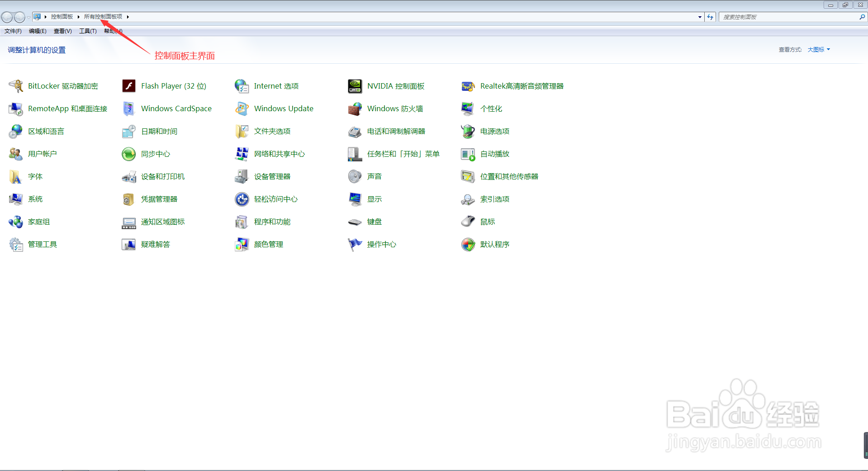This screenshot has width=868, height=471.
Task: Click the restore down window button
Action: point(845,5)
